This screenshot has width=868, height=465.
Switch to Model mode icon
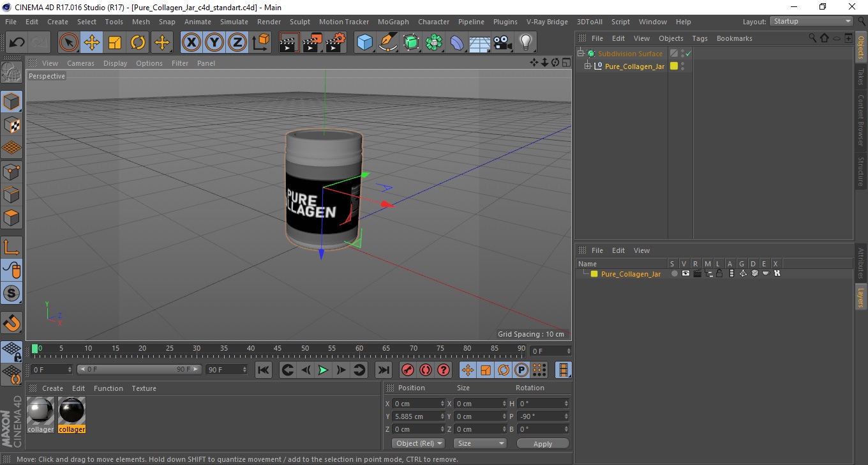(11, 102)
